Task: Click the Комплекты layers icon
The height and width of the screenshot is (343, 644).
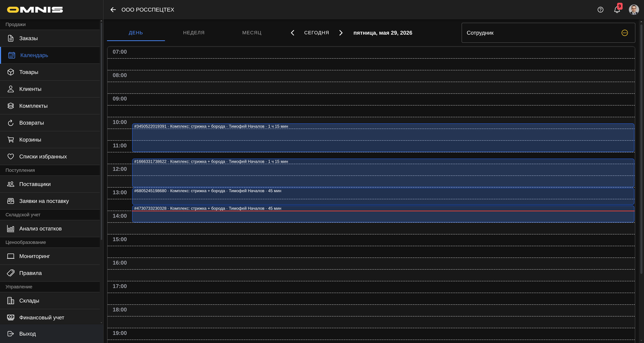Action: (x=11, y=106)
